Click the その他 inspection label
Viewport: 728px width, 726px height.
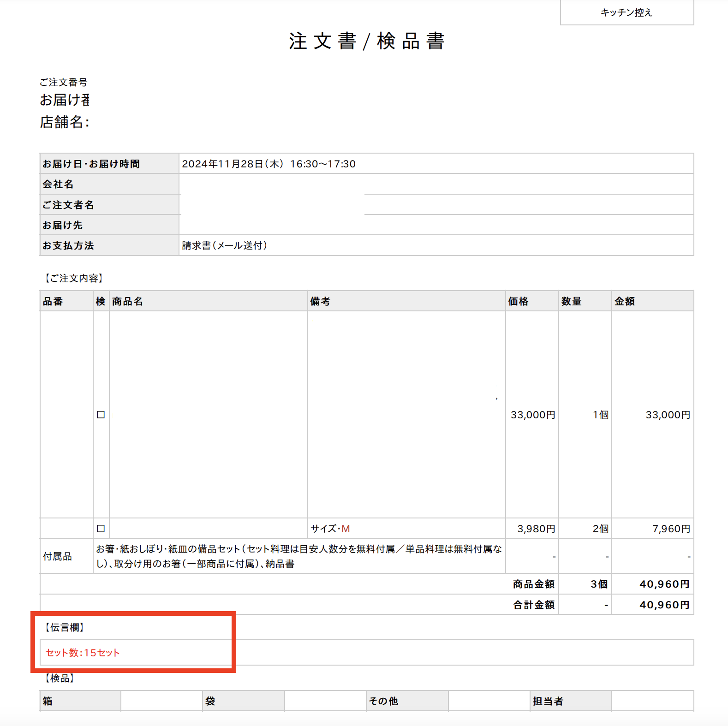pos(407,701)
